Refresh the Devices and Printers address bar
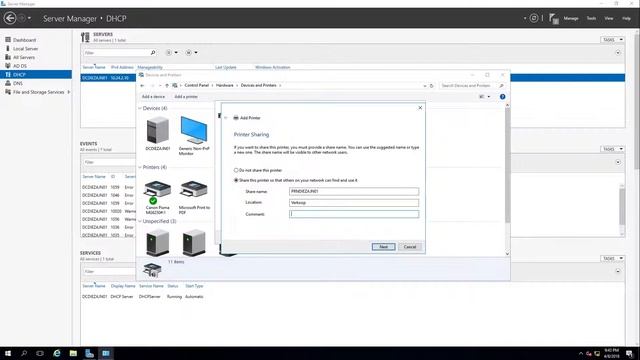640x360 pixels. 431,86
